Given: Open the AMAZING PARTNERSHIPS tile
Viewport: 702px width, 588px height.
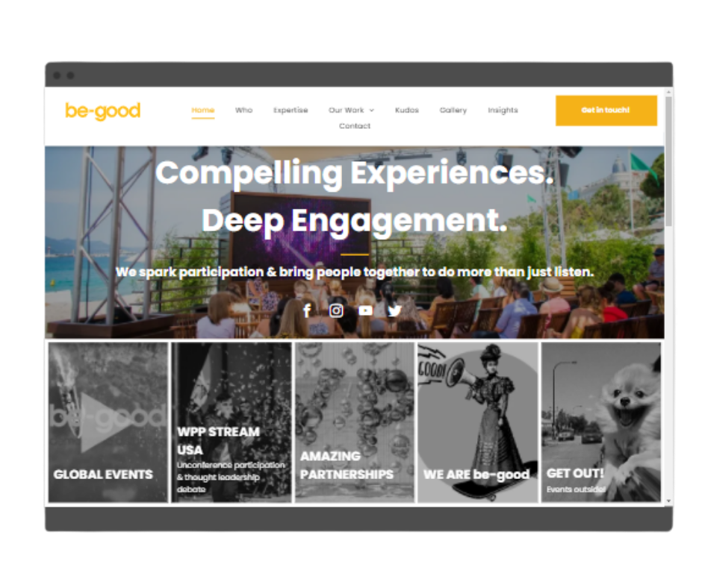Looking at the screenshot, I should click(x=355, y=422).
